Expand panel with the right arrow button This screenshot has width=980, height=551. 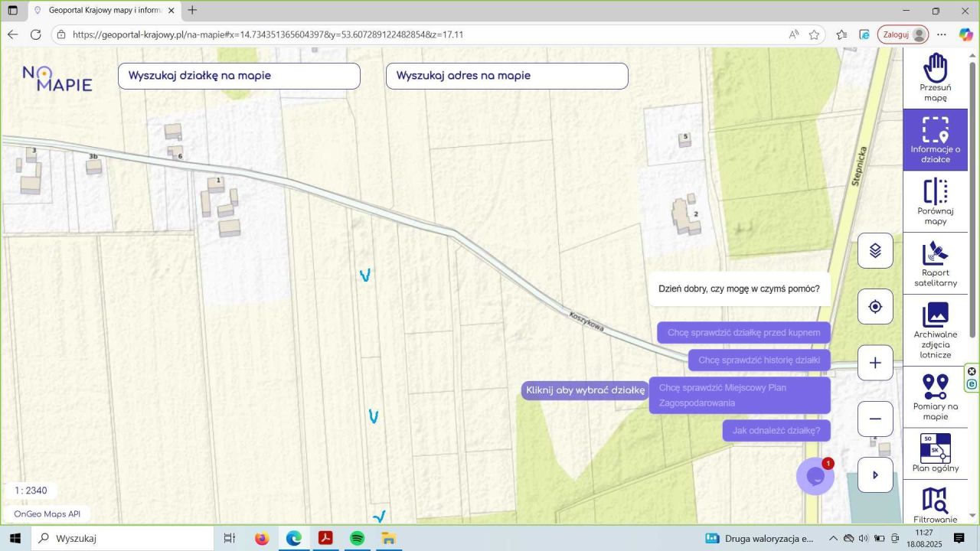(x=875, y=475)
